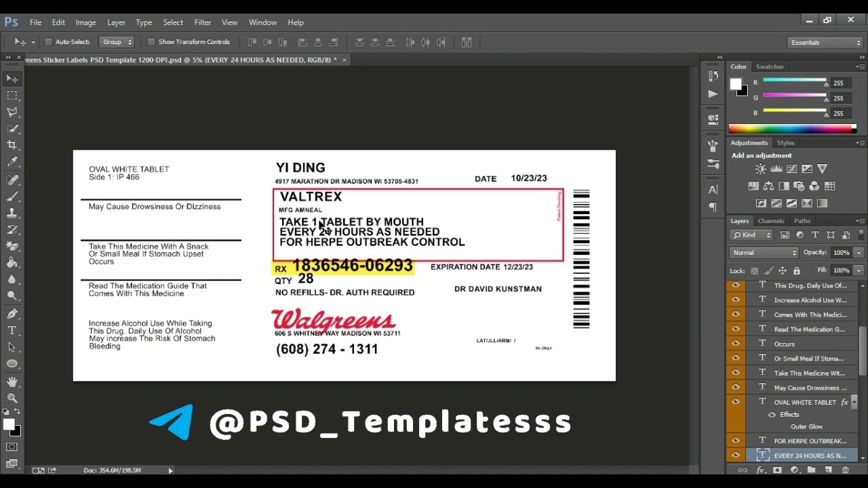Open the Image menu
Viewport: 868px width, 488px height.
(85, 22)
